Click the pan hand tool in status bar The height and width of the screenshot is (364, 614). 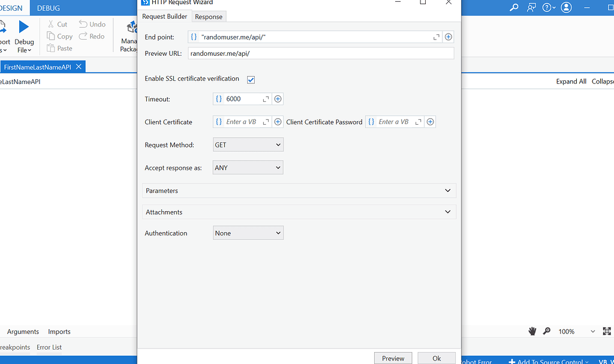[532, 330]
